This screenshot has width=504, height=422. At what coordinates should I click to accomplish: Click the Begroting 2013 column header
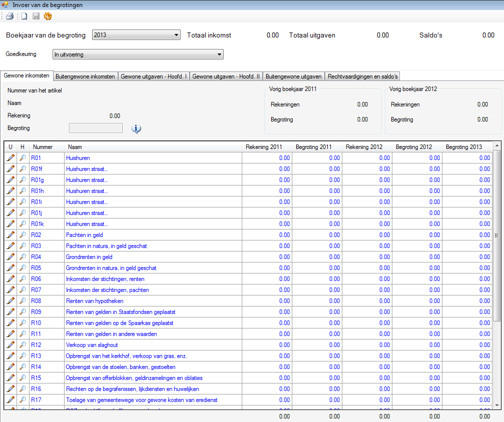(467, 147)
